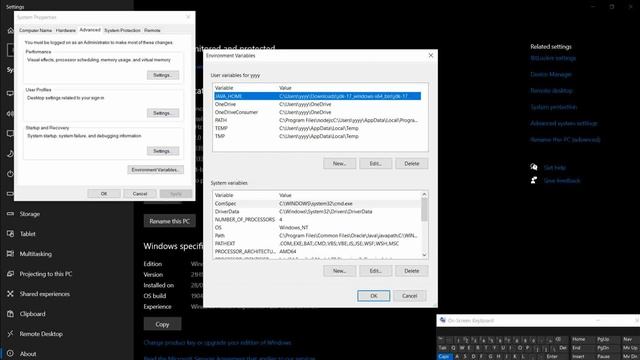
Task: Click New... under System variables
Action: coord(340,271)
